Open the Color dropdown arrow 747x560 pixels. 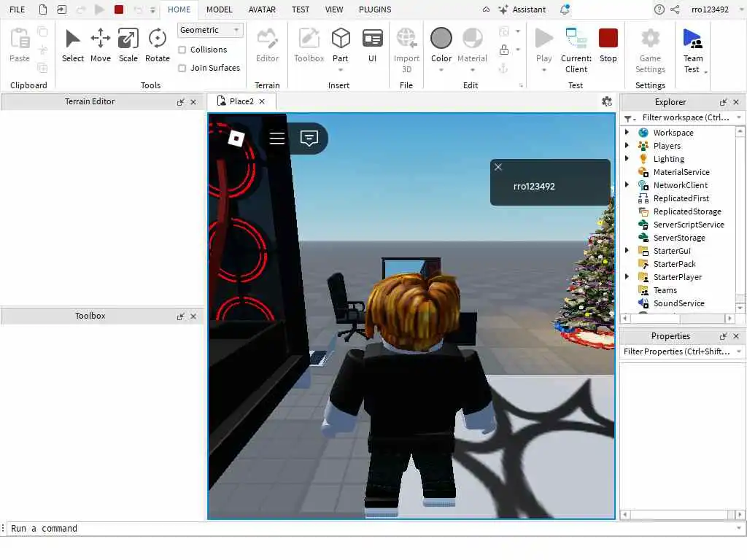[x=441, y=70]
